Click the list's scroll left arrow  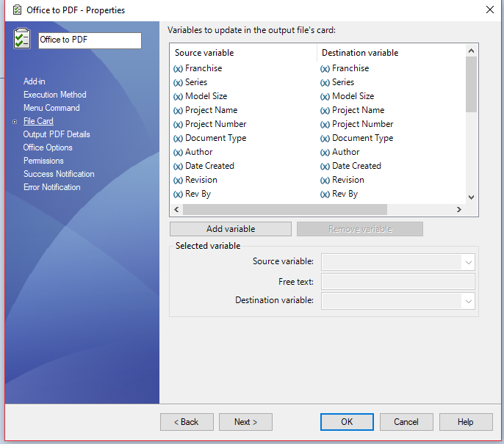pyautogui.click(x=176, y=209)
